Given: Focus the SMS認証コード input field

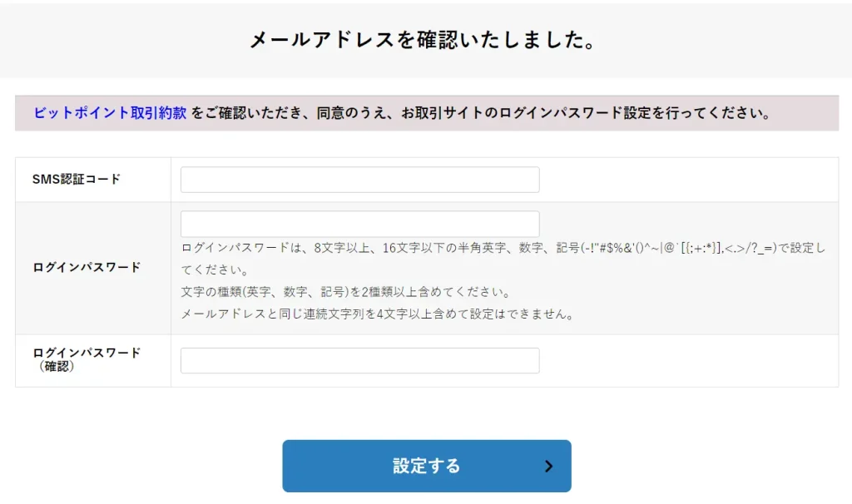Looking at the screenshot, I should click(x=359, y=180).
